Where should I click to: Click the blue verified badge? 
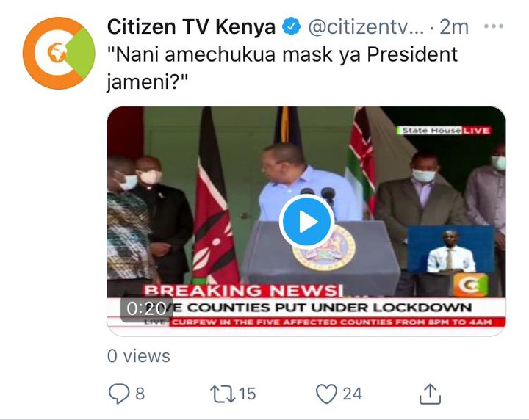[x=291, y=27]
